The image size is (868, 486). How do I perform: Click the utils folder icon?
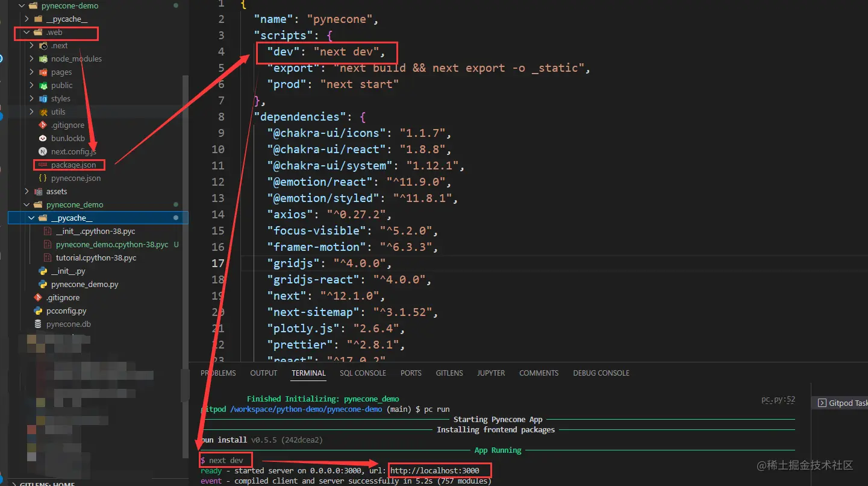click(x=43, y=112)
